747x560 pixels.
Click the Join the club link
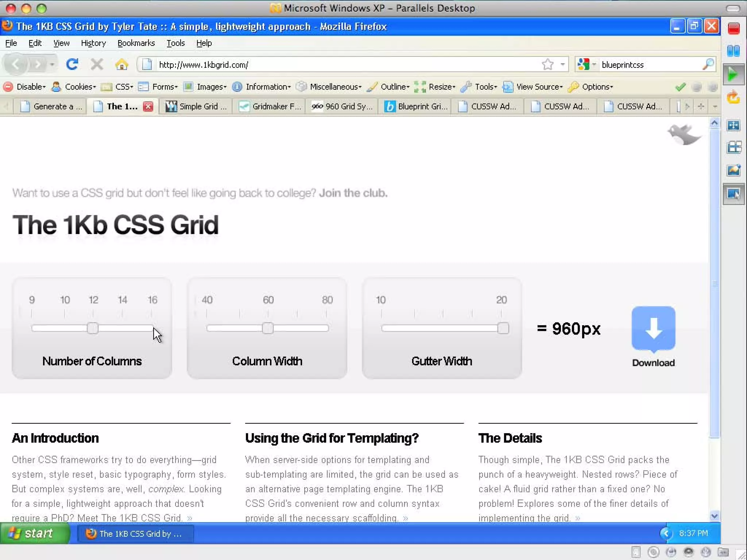(353, 193)
